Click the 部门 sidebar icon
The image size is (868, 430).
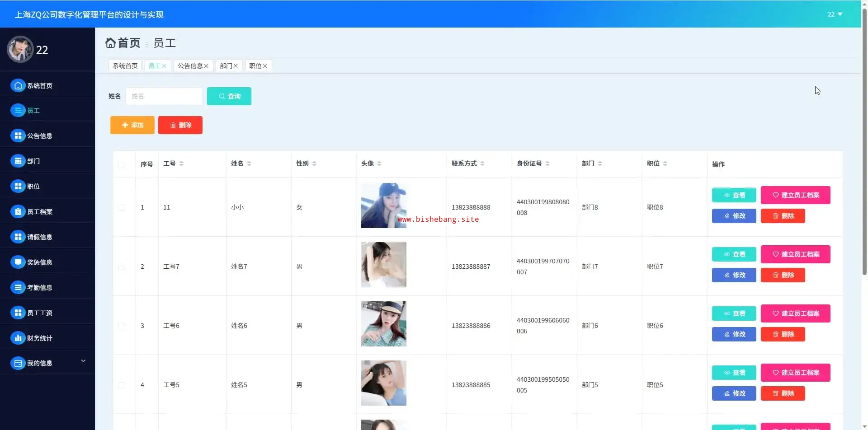pyautogui.click(x=18, y=161)
